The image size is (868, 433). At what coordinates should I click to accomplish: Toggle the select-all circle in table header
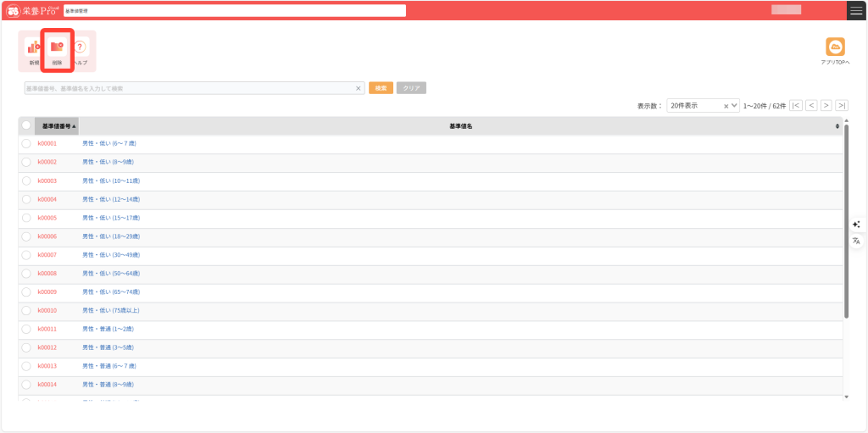click(x=26, y=125)
